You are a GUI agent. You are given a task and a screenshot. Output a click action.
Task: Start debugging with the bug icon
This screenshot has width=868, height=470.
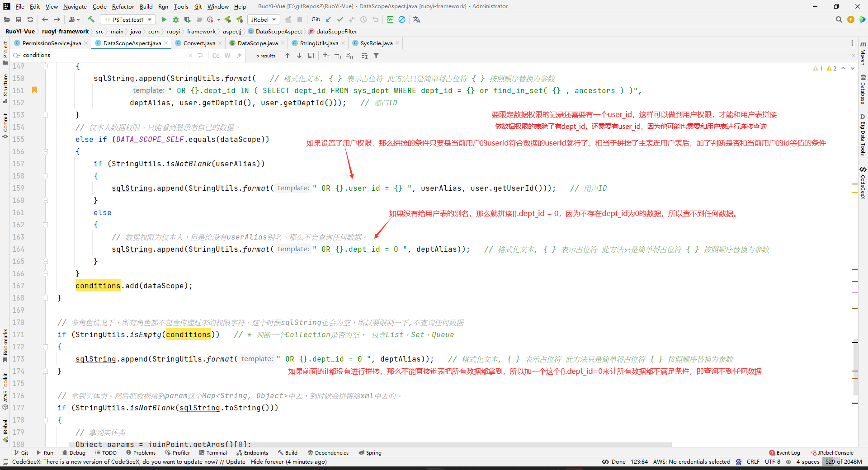click(x=176, y=19)
